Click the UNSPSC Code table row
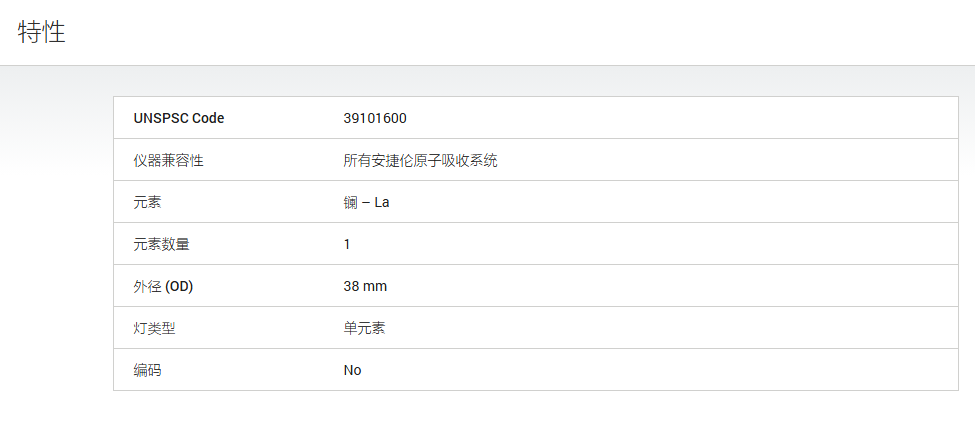 tap(535, 118)
